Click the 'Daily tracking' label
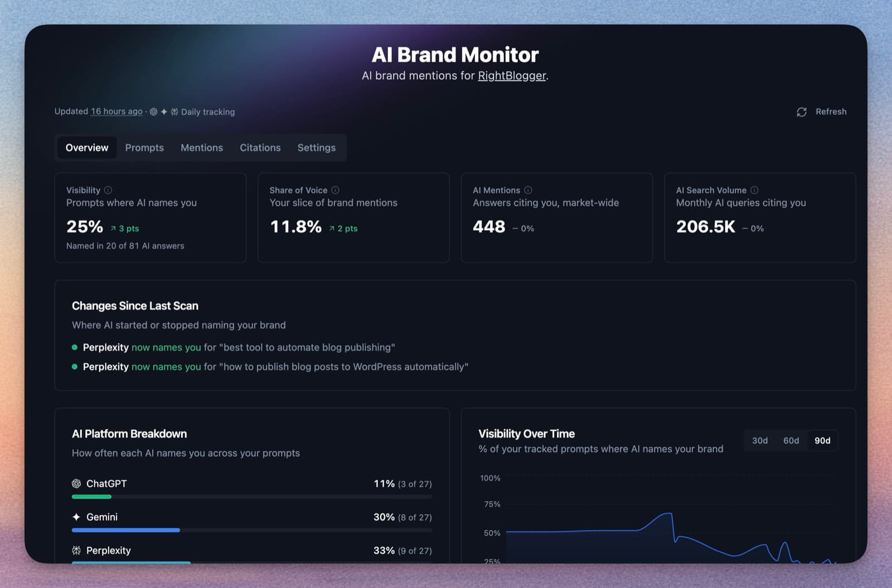The width and height of the screenshot is (892, 588). click(208, 112)
